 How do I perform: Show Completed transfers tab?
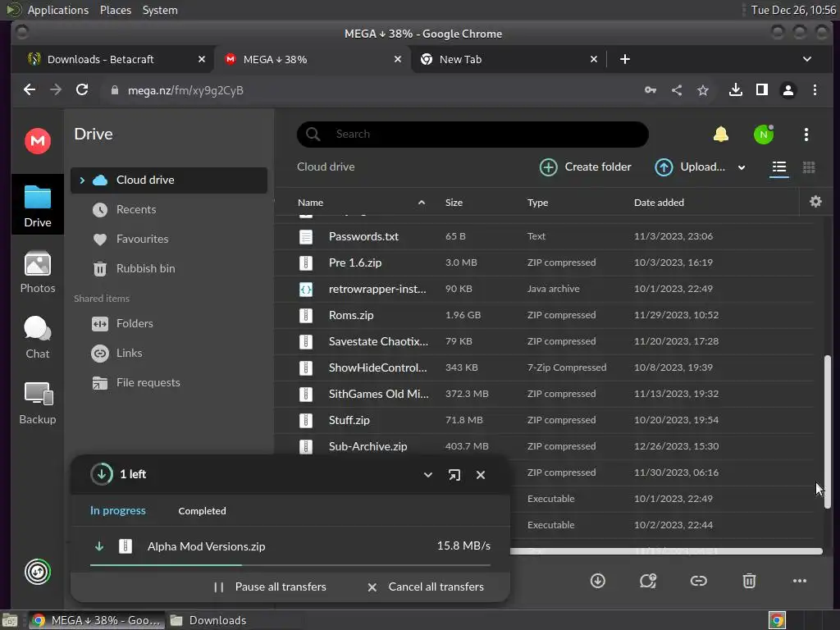click(x=202, y=511)
